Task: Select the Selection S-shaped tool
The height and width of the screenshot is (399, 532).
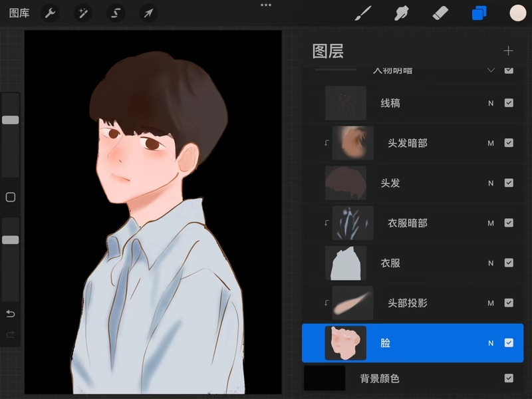Action: click(x=116, y=13)
